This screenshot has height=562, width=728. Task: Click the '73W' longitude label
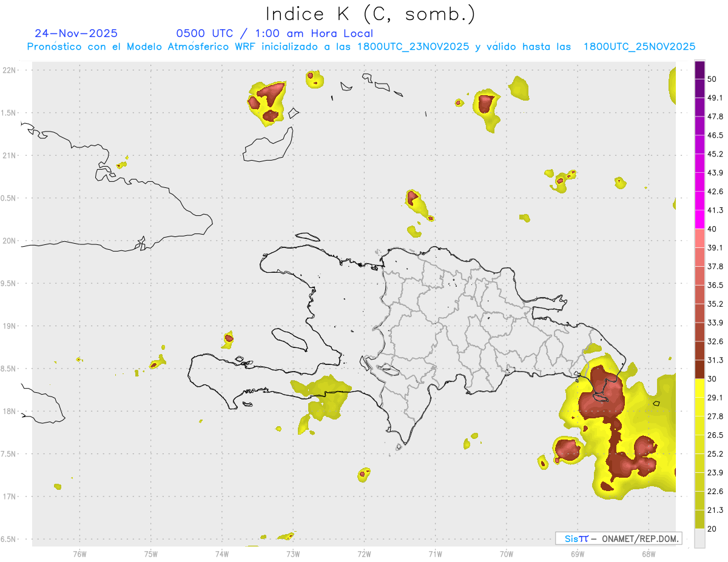pos(293,553)
